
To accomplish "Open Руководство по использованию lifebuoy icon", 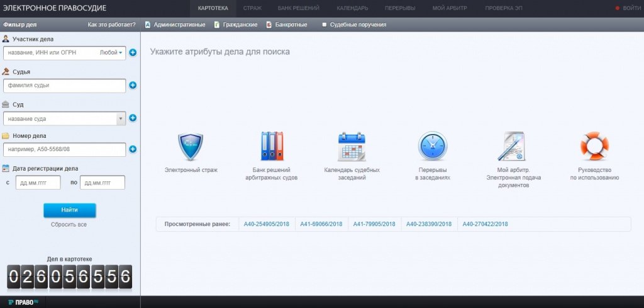I will [x=594, y=147].
